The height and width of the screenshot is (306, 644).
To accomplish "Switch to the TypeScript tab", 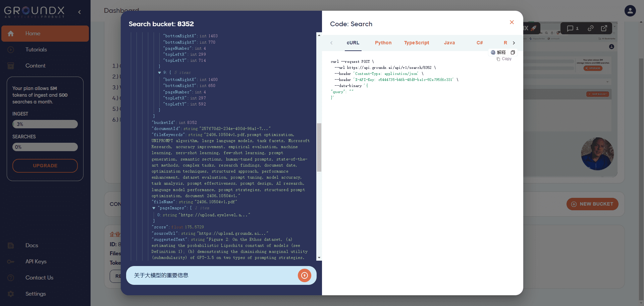I will (x=417, y=43).
